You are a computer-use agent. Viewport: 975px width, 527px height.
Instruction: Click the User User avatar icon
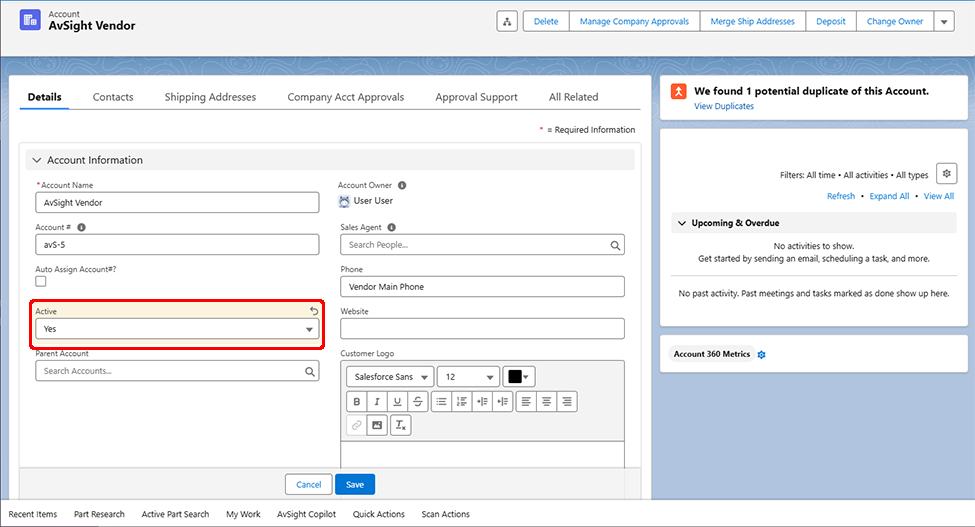(x=344, y=201)
